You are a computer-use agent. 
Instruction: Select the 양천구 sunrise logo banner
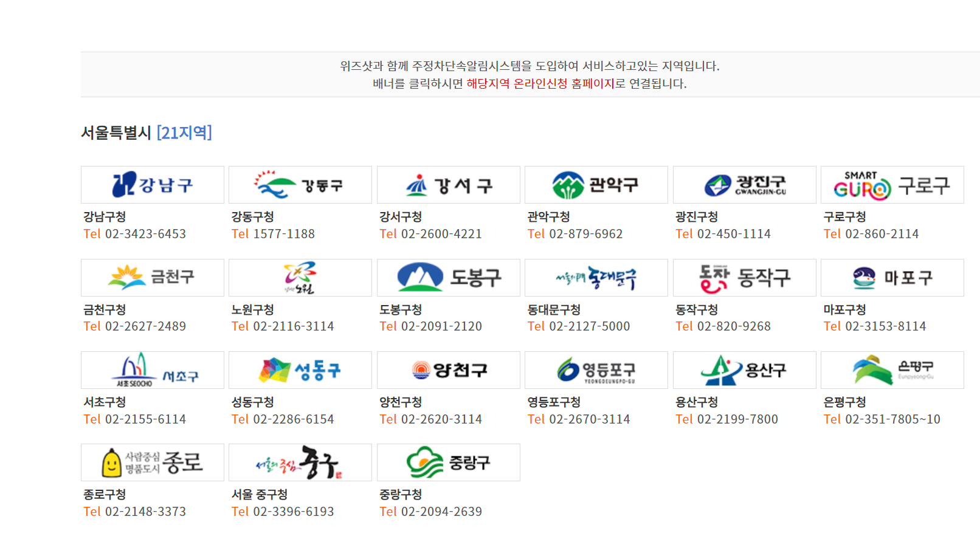coord(448,370)
